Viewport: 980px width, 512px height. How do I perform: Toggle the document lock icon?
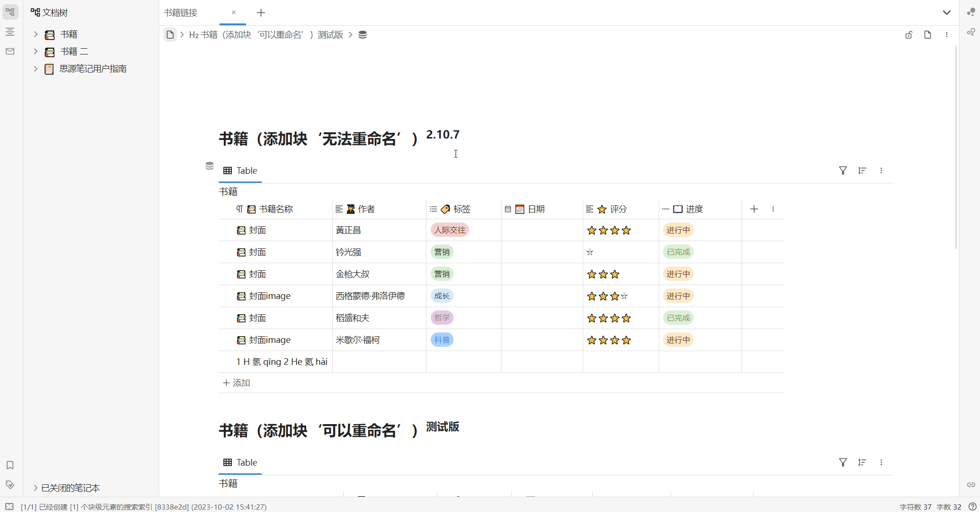tap(909, 35)
